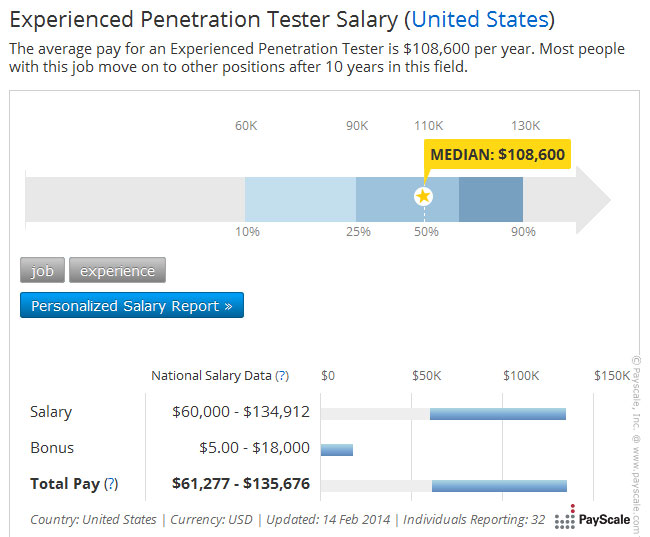The image size is (650, 537).
Task: Click the gold star median marker
Action: point(424,196)
